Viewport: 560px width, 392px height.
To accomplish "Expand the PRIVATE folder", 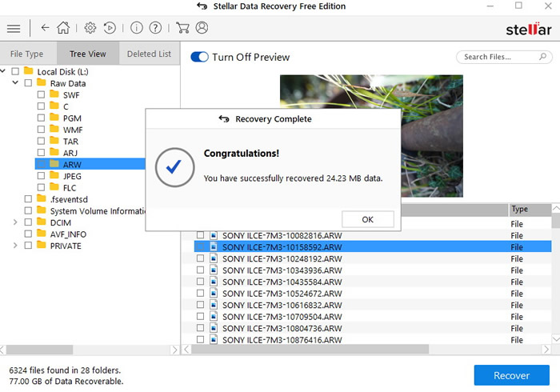I will pyautogui.click(x=15, y=246).
